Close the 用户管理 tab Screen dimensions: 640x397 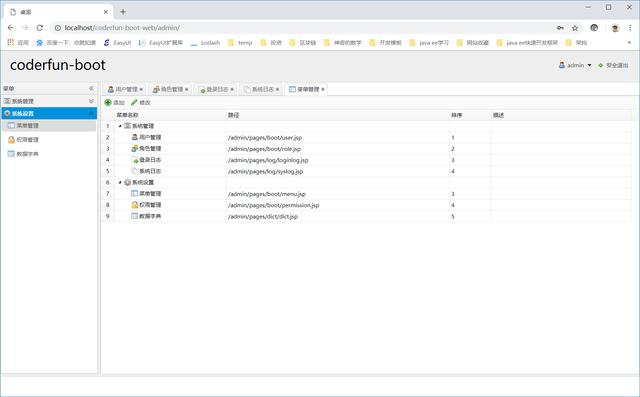pos(141,89)
